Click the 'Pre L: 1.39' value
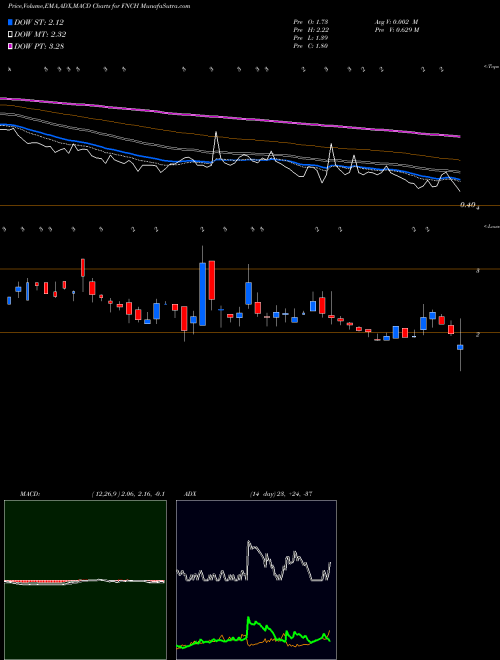 311,38
